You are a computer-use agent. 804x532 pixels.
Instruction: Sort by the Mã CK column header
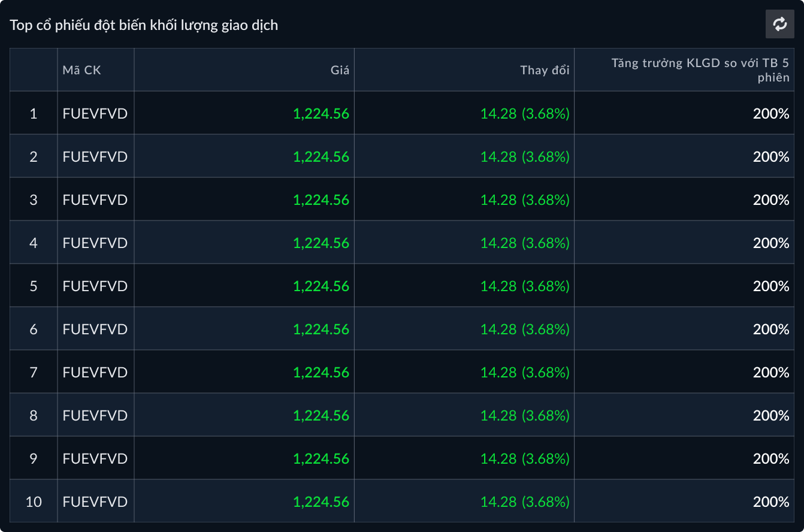82,70
